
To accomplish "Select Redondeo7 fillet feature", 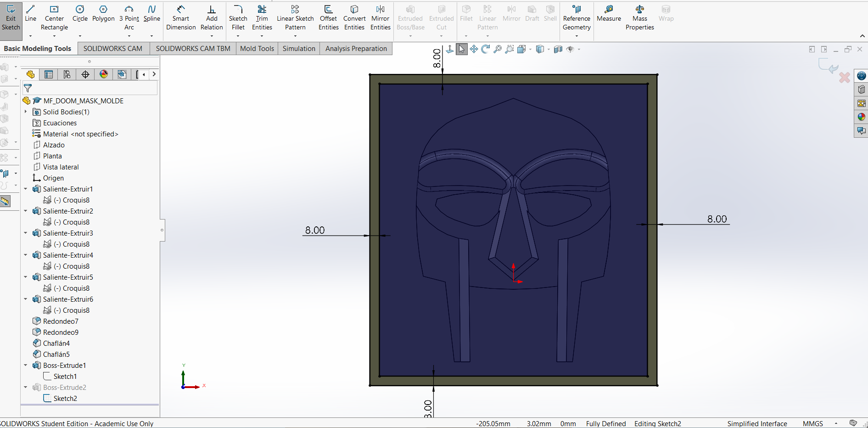I will [x=61, y=321].
